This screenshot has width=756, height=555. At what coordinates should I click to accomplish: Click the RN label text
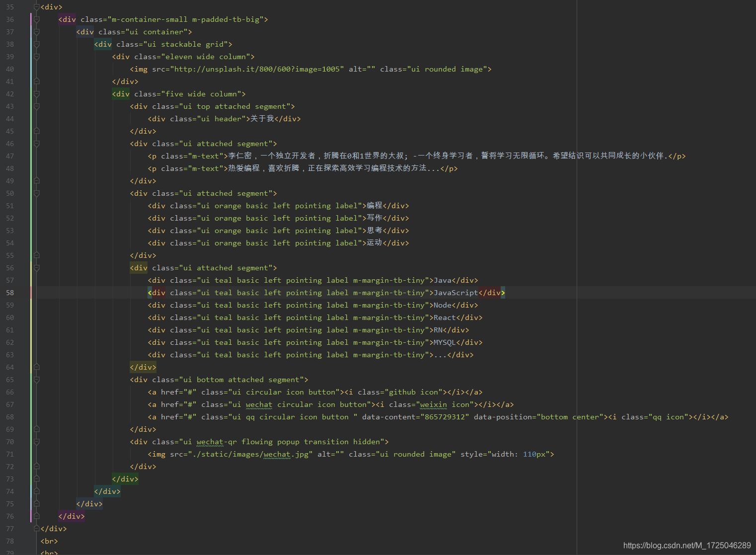tap(438, 330)
